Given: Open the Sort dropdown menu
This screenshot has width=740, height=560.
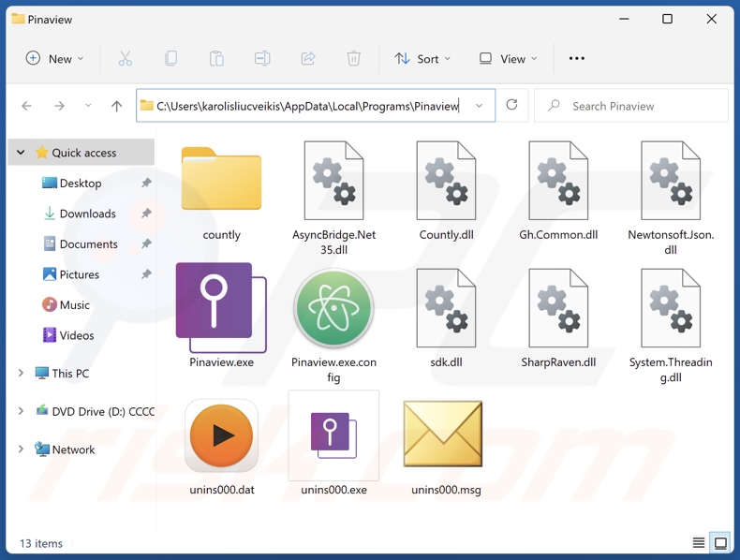Looking at the screenshot, I should (x=422, y=58).
